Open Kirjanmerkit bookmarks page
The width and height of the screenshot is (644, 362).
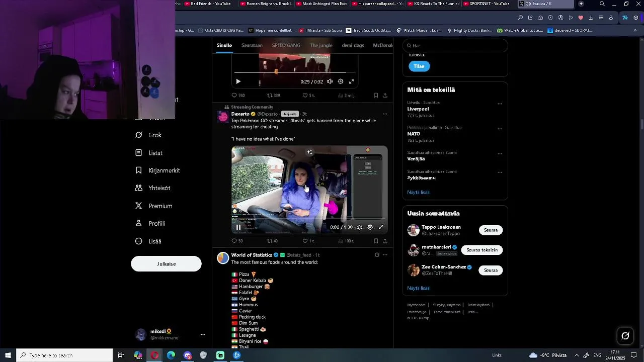point(157,170)
